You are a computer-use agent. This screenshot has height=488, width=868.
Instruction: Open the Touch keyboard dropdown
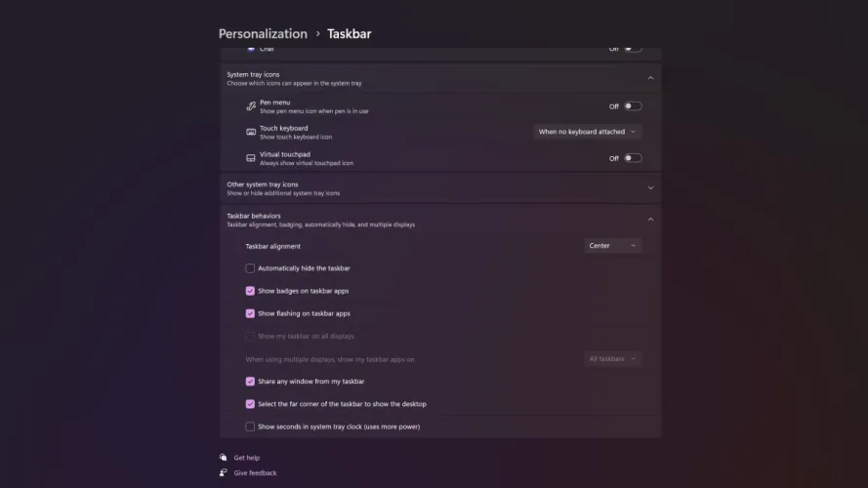point(588,132)
